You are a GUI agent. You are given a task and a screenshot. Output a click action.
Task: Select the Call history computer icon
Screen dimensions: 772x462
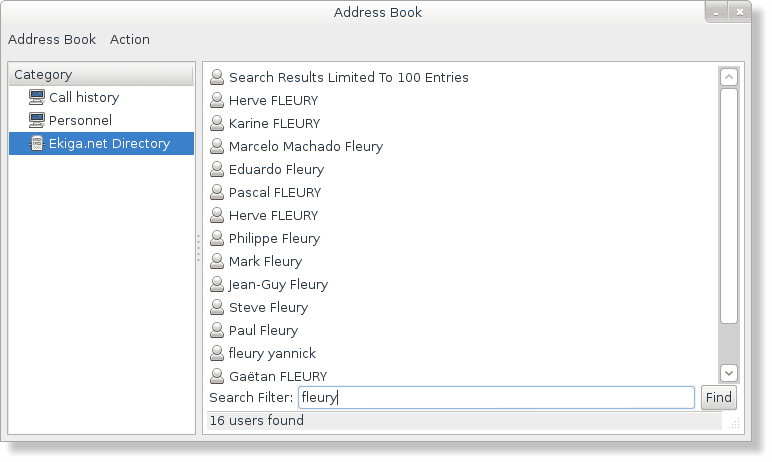36,98
